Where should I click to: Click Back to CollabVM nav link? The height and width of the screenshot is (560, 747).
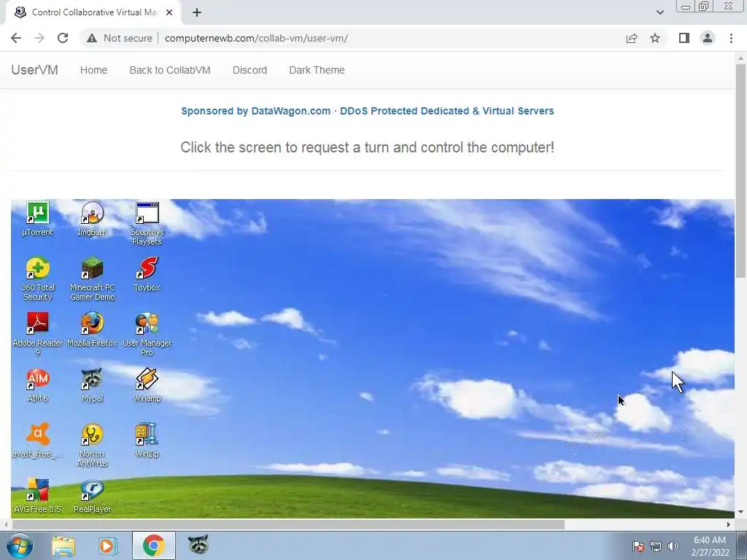[x=170, y=70]
